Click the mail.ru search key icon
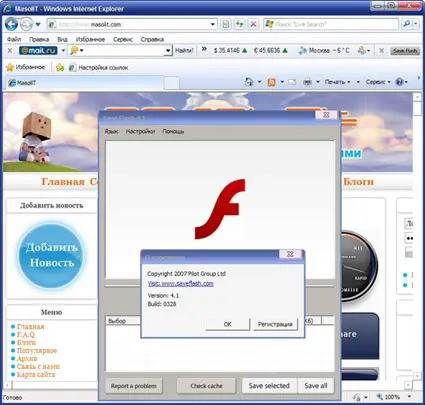 (x=74, y=51)
